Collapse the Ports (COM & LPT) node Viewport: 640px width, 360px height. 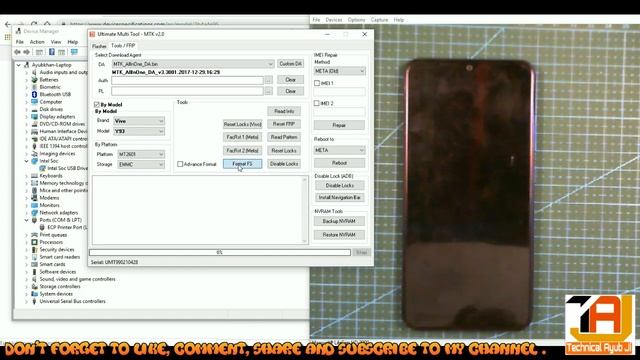coord(27,220)
